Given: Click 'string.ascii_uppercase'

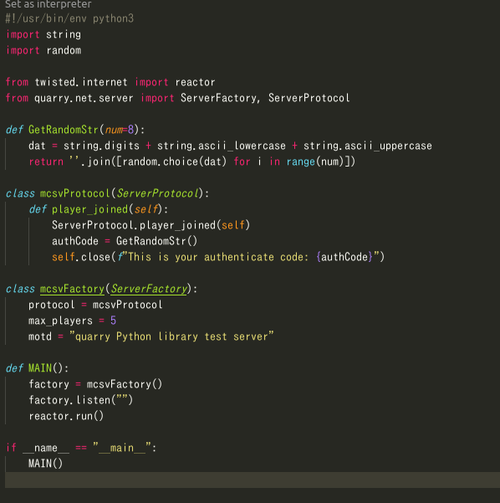Looking at the screenshot, I should click(x=368, y=146).
